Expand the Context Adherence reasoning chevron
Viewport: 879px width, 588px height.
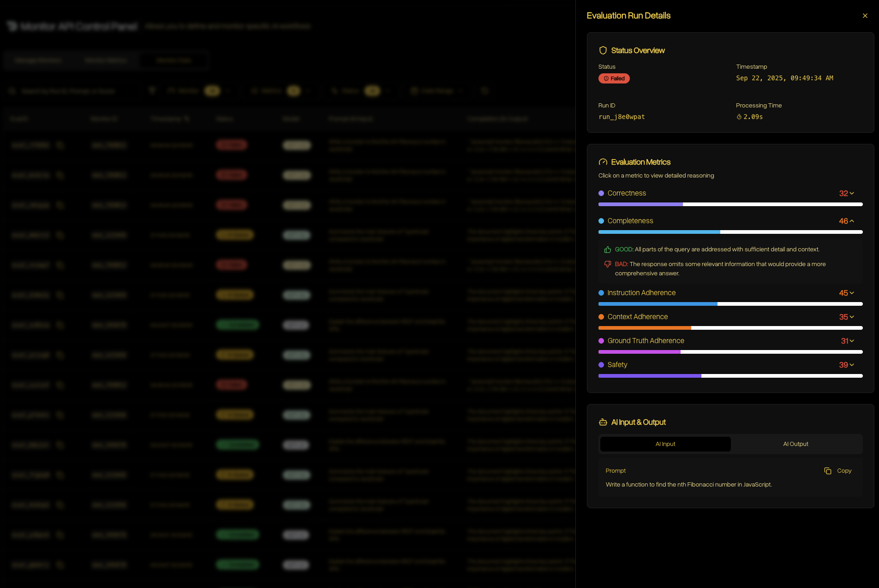[x=852, y=317]
